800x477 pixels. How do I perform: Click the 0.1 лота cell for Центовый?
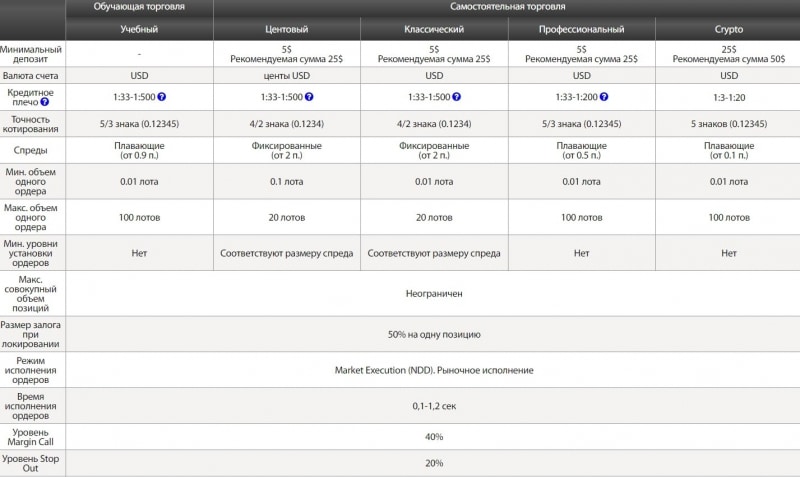287,182
